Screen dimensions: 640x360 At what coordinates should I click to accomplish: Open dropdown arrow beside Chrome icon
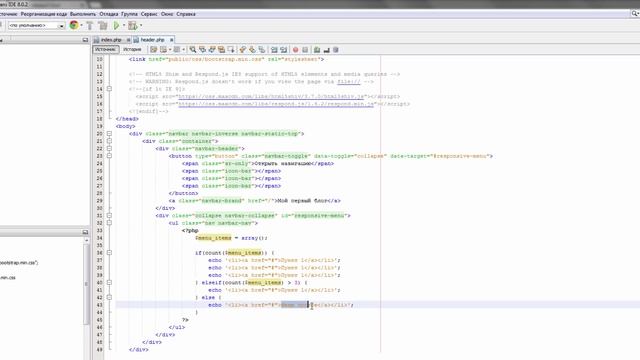tap(81, 25)
